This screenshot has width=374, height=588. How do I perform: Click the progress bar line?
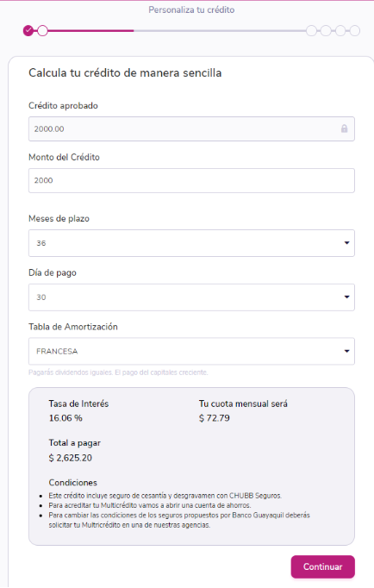(x=177, y=30)
